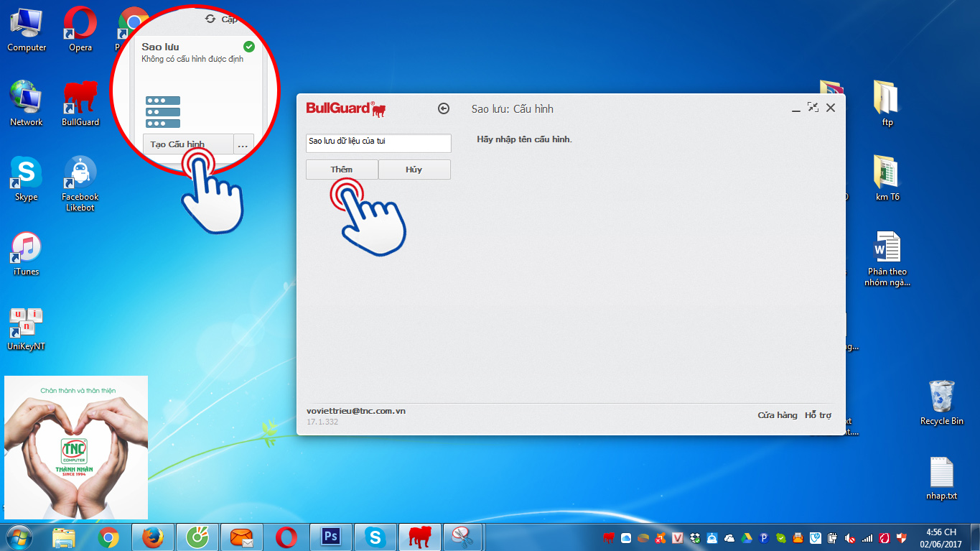Click the TNC Computer heart-hands desktop gadget
980x551 pixels.
[76, 447]
